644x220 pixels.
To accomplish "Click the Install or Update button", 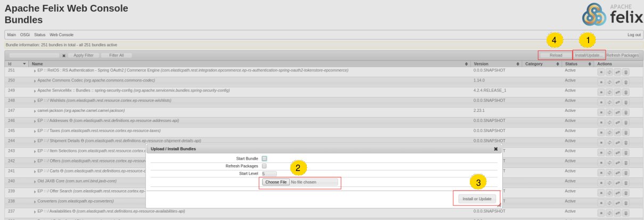I will coord(477,199).
